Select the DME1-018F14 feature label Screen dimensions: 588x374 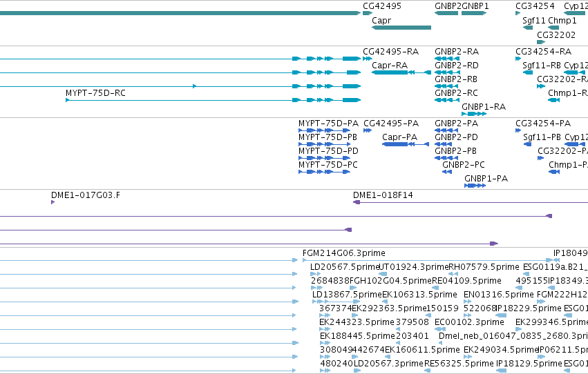(x=383, y=195)
